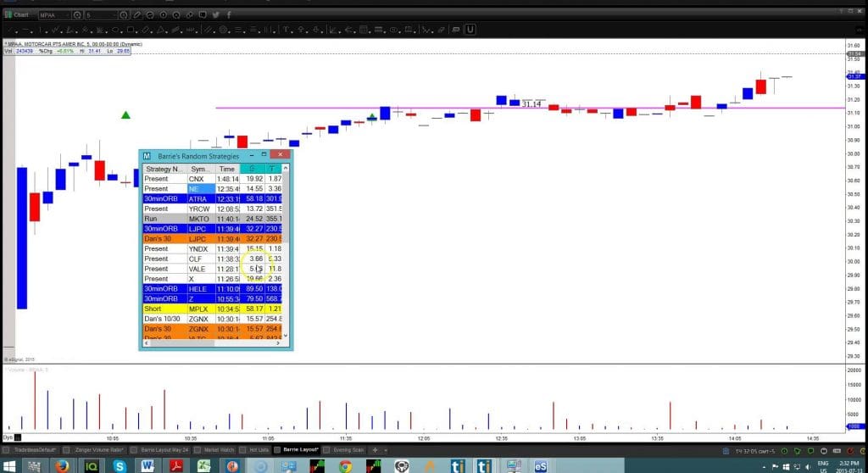Select the Dan's 30 LJPC row
The image size is (868, 473).
(x=213, y=239)
